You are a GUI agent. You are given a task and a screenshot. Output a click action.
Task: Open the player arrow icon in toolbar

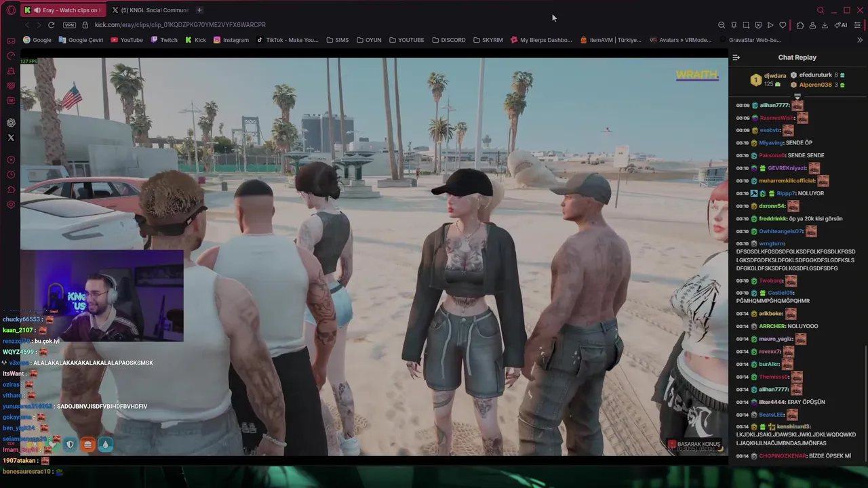[x=770, y=25]
